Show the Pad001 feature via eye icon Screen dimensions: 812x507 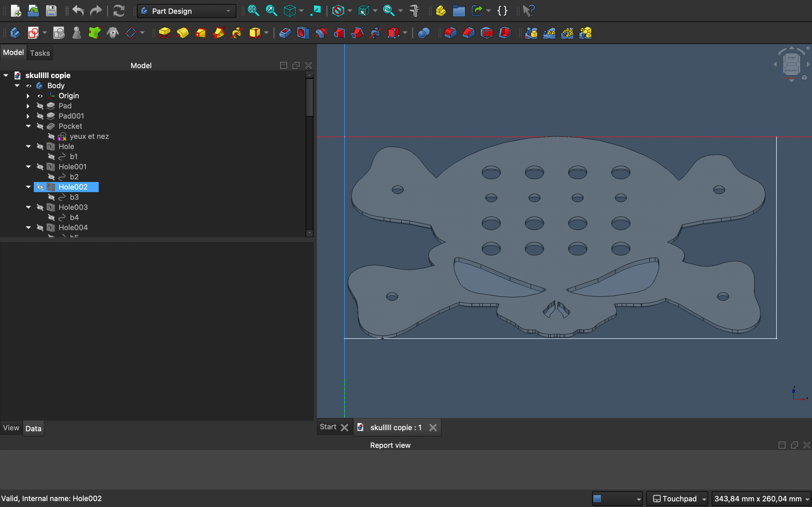click(40, 116)
